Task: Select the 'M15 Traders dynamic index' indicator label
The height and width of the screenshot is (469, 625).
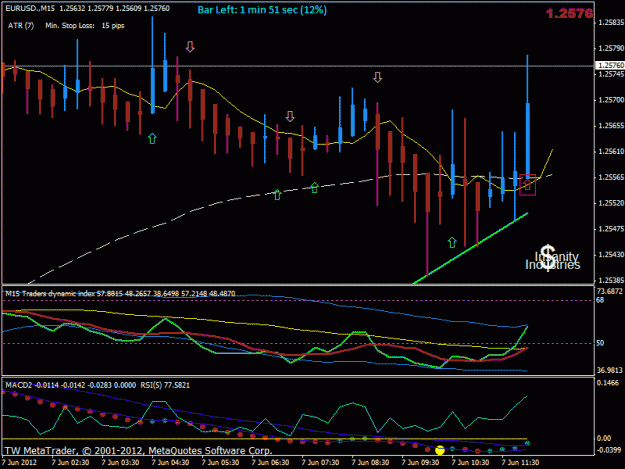Action: pyautogui.click(x=50, y=294)
